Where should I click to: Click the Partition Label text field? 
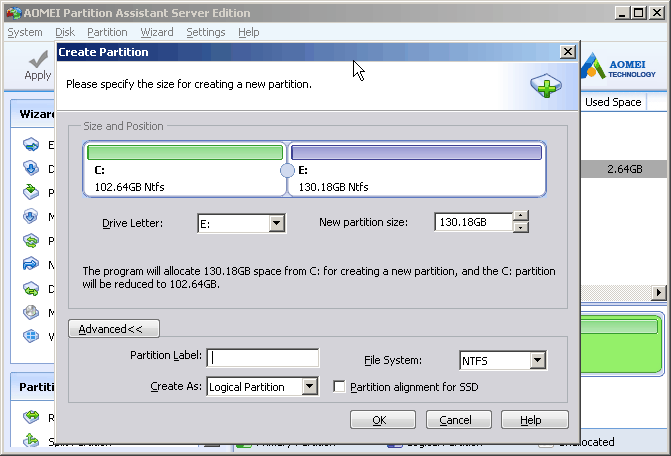point(263,358)
